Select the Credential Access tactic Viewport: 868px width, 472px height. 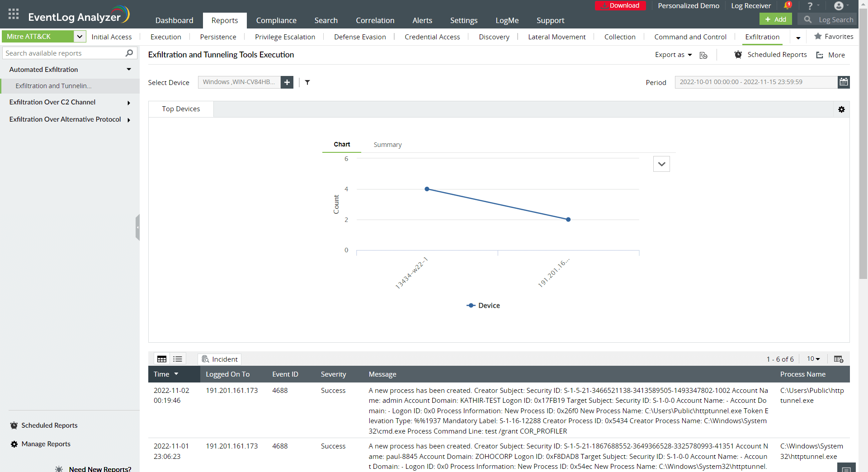pos(432,37)
